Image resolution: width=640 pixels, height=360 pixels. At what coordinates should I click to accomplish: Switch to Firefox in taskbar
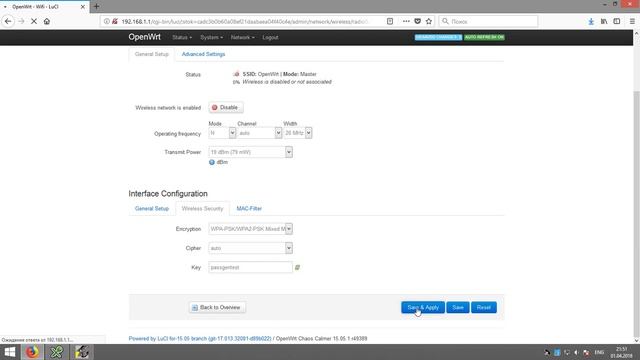(32, 352)
